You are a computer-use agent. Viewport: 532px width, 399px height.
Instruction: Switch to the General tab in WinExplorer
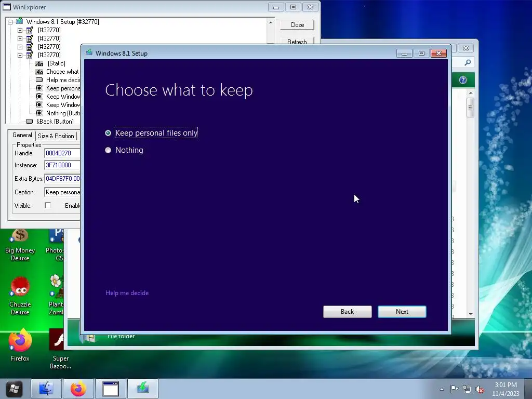[x=22, y=135]
